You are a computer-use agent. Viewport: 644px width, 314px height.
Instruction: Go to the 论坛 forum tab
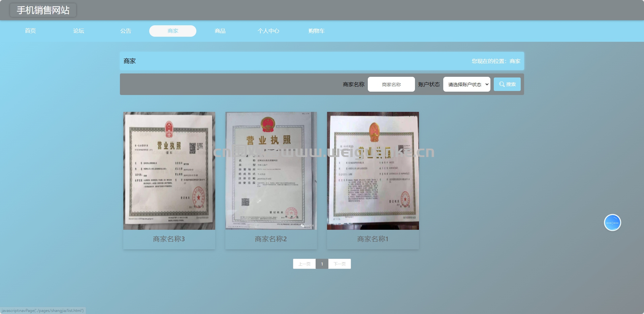[78, 31]
